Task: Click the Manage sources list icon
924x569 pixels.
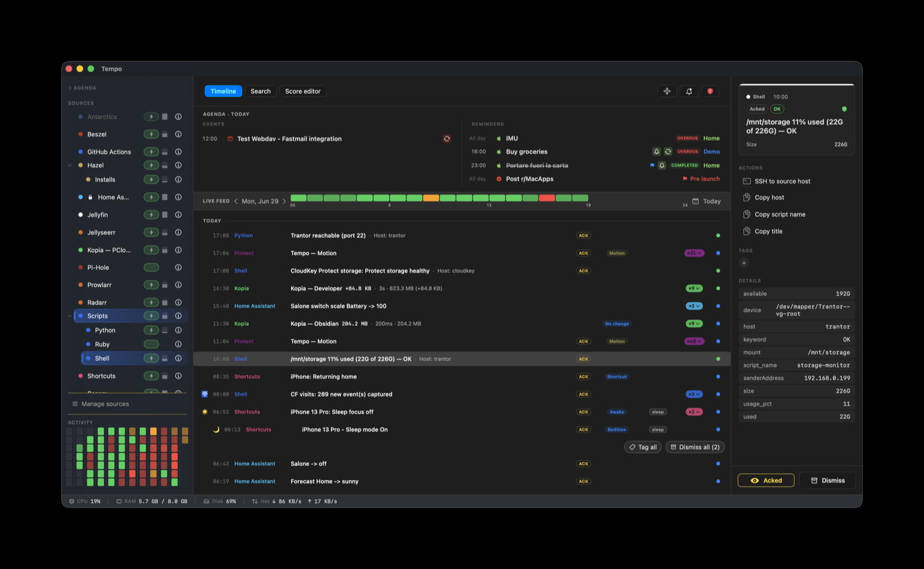Action: pos(75,404)
